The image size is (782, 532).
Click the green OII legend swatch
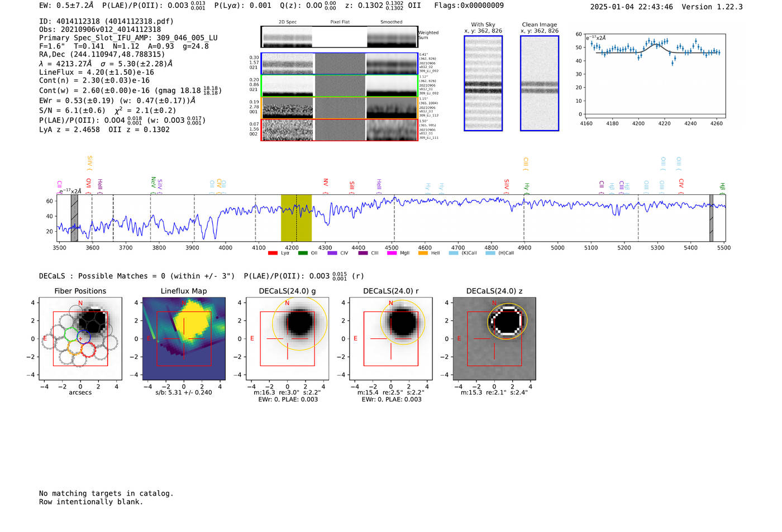303,253
